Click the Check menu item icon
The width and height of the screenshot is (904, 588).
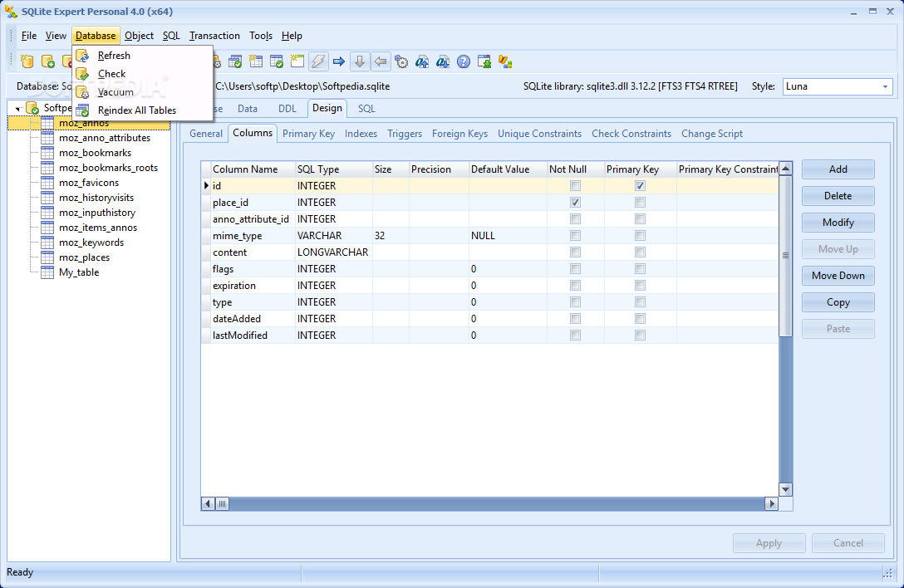coord(83,74)
